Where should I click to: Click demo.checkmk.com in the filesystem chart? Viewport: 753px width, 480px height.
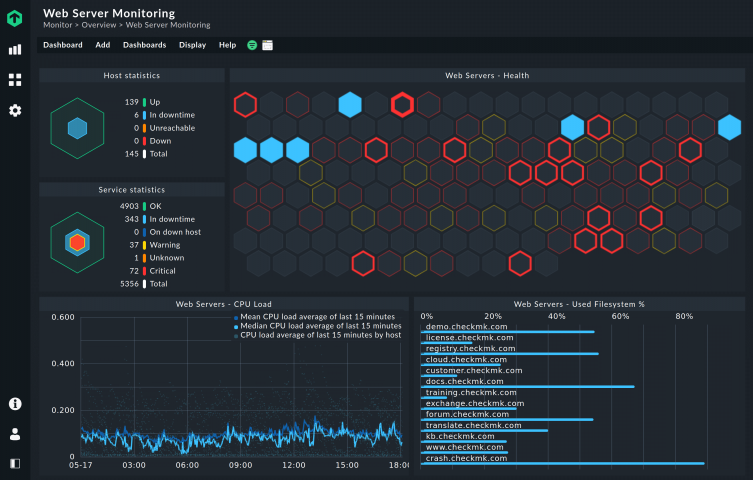[x=466, y=326]
